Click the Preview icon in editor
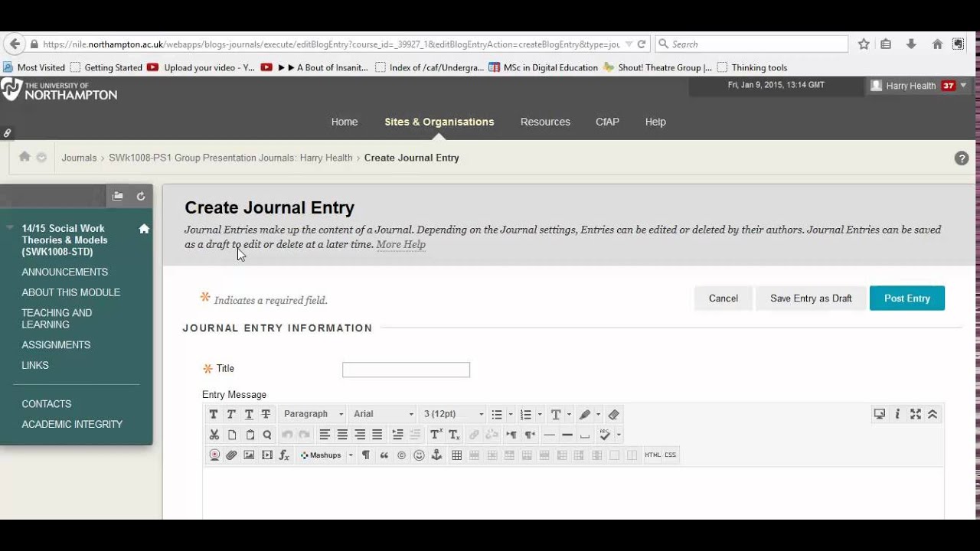Viewport: 980px width, 551px height. [880, 414]
